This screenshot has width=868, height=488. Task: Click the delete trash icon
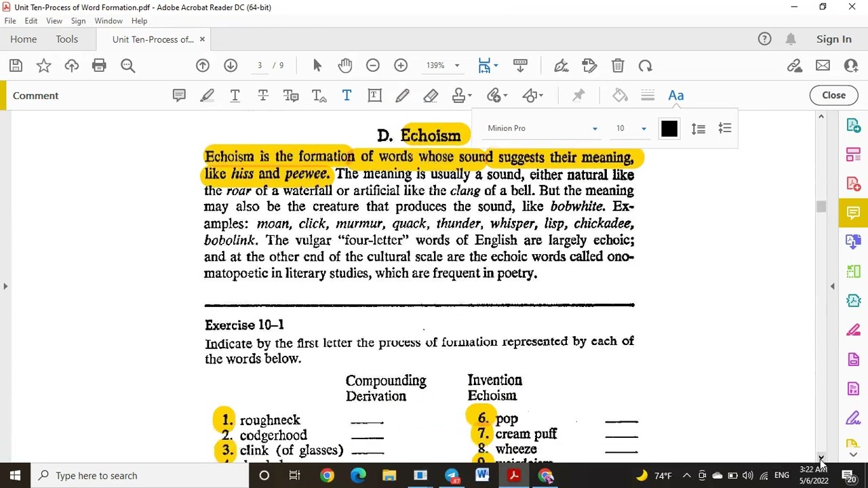coord(617,66)
